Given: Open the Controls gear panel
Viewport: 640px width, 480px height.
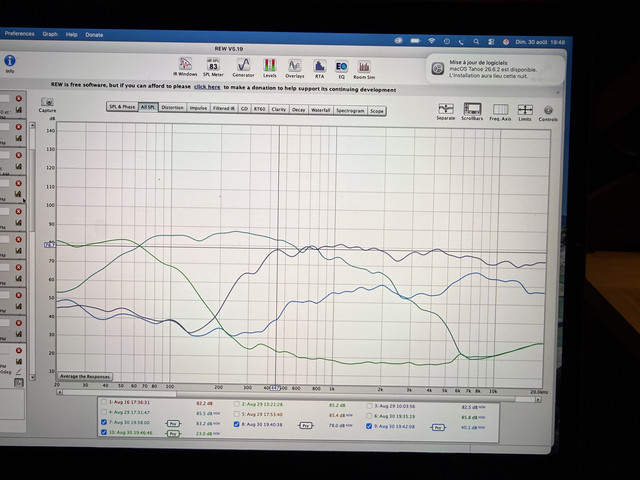Looking at the screenshot, I should [x=548, y=113].
